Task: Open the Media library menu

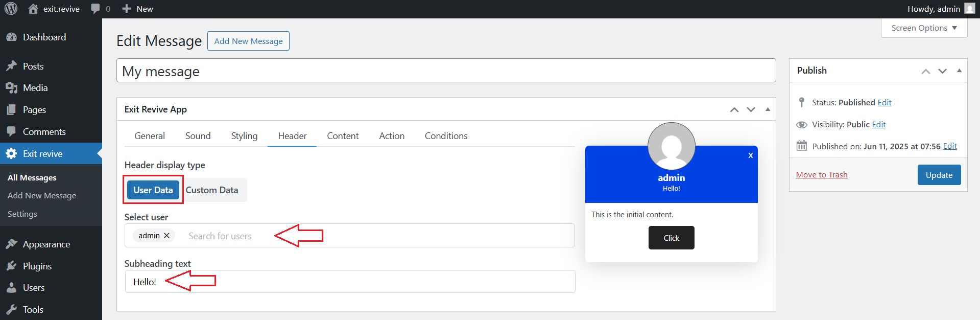Action: (x=35, y=88)
